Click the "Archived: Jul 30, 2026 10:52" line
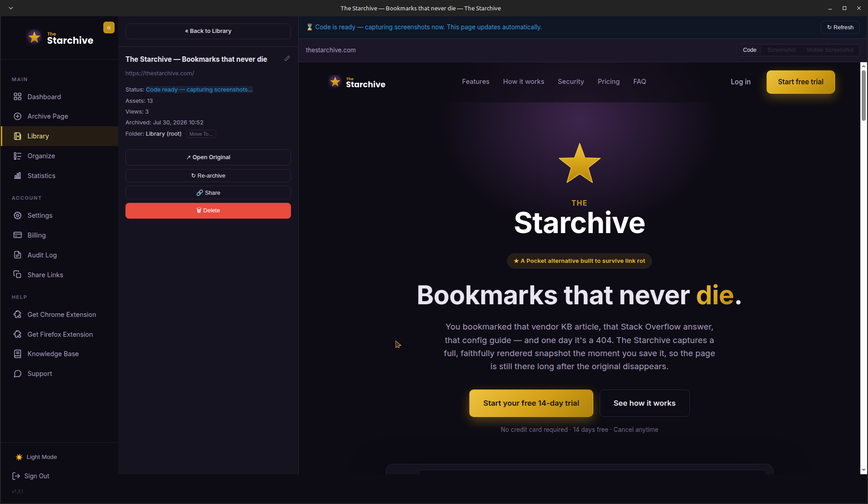This screenshot has height=504, width=868. pyautogui.click(x=164, y=123)
